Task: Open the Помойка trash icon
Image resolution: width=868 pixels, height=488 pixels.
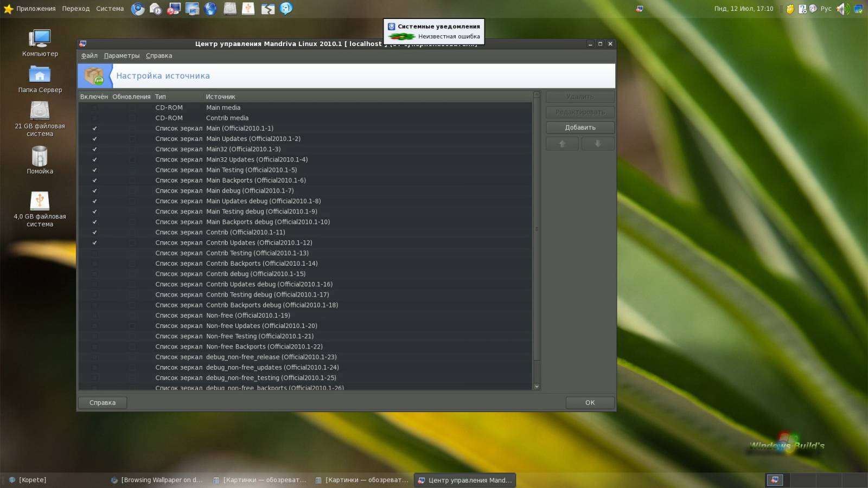Action: pyautogui.click(x=40, y=160)
